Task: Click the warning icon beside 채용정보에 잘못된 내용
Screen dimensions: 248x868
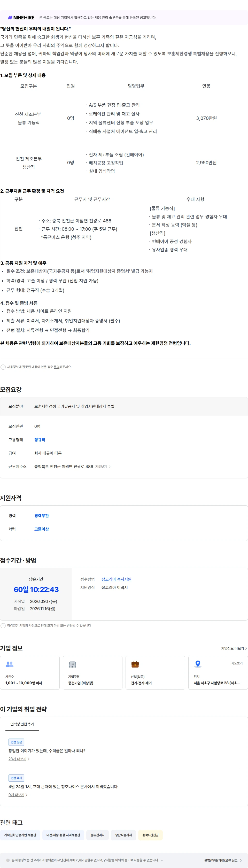Action: pyautogui.click(x=3, y=367)
